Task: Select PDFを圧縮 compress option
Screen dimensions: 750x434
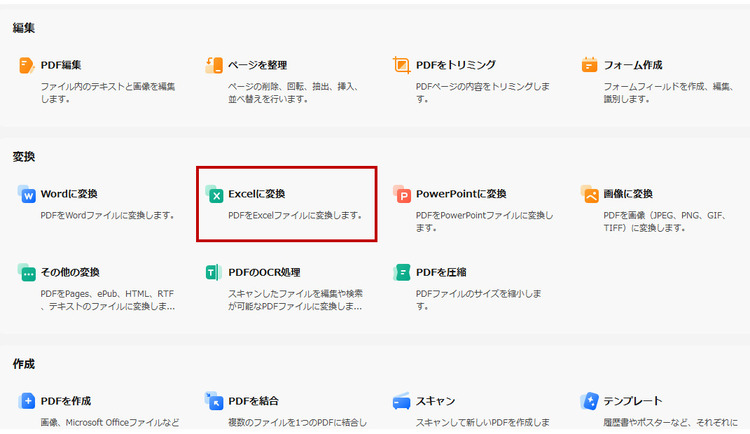Action: click(x=441, y=272)
